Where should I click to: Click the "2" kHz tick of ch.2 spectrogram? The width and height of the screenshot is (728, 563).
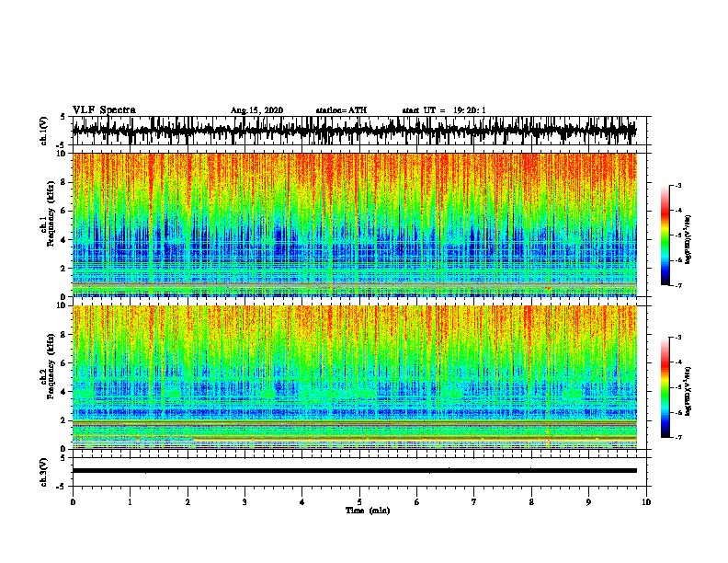63,420
